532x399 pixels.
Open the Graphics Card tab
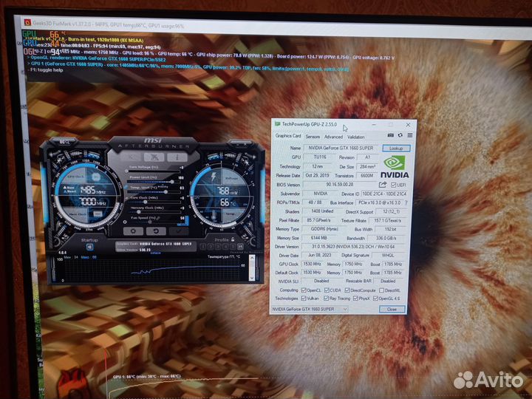(288, 136)
